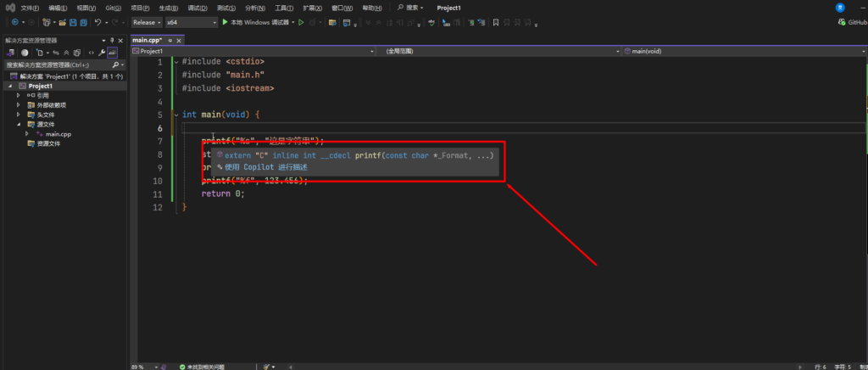The height and width of the screenshot is (370, 868).
Task: Click the Save All toolbar icon
Action: [x=83, y=22]
